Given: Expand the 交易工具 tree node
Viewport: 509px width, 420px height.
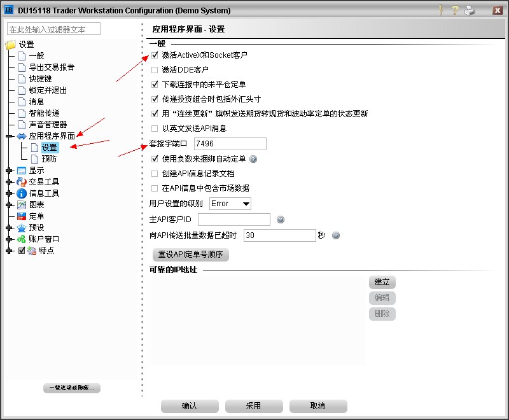Looking at the screenshot, I should click(x=10, y=182).
